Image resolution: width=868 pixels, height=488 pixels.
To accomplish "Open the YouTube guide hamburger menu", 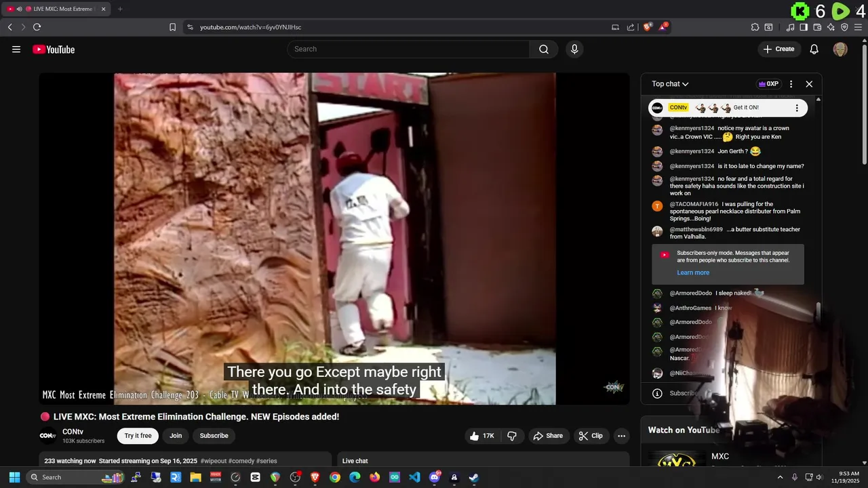I will click(x=16, y=49).
